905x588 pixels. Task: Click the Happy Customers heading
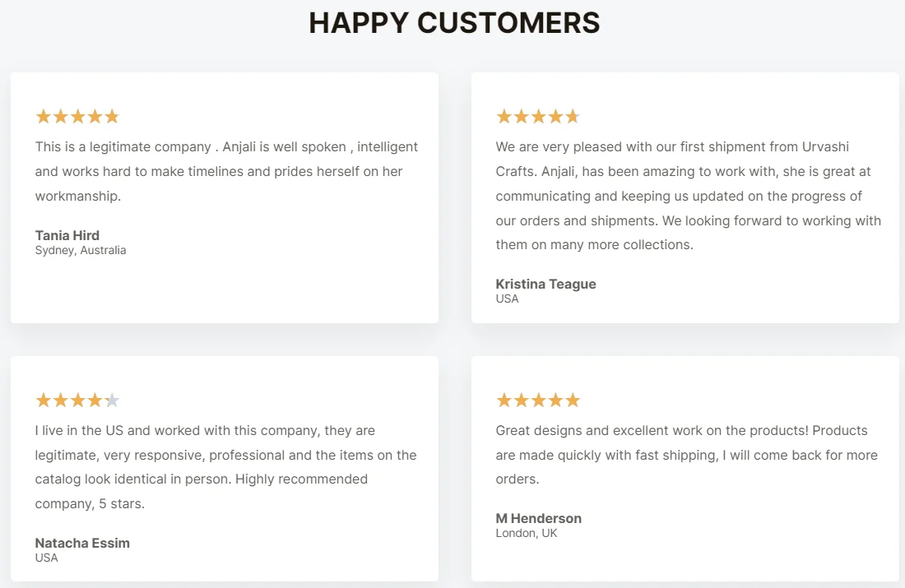[454, 23]
